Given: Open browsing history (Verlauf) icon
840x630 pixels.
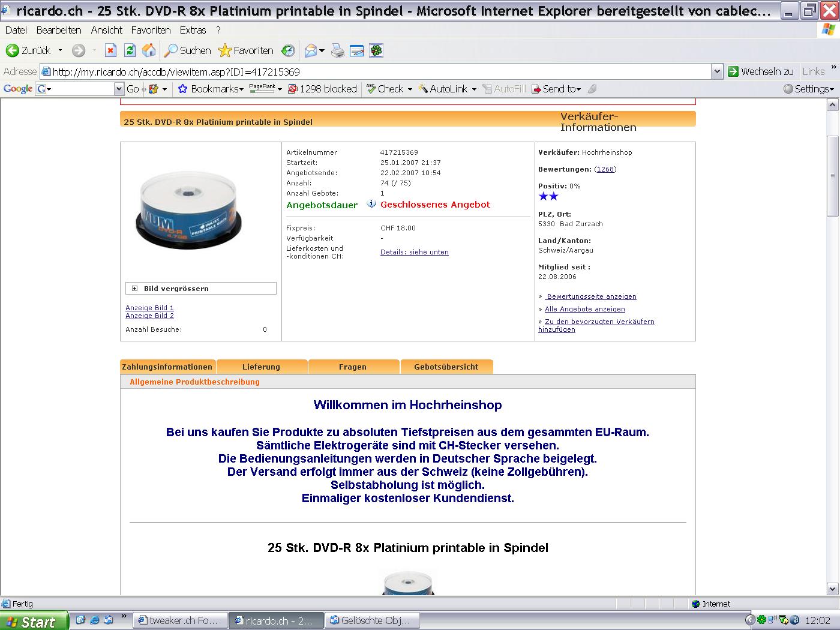Looking at the screenshot, I should coord(289,51).
